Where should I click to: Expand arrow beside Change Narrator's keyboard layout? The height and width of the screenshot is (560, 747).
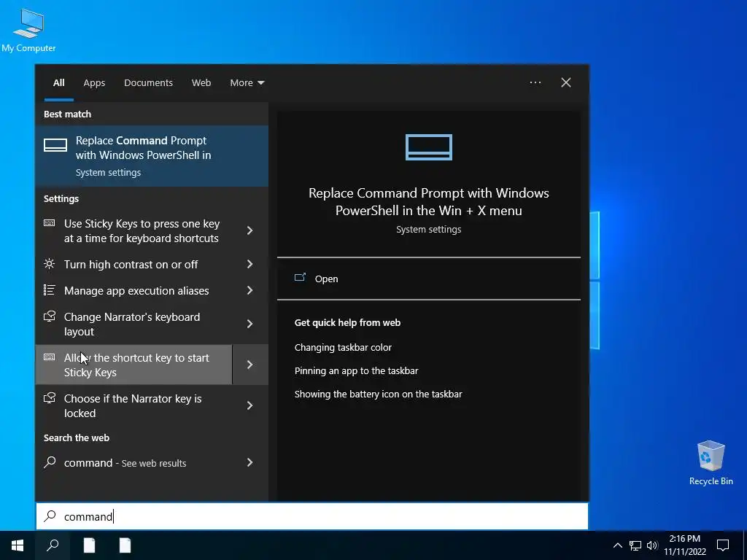250,324
